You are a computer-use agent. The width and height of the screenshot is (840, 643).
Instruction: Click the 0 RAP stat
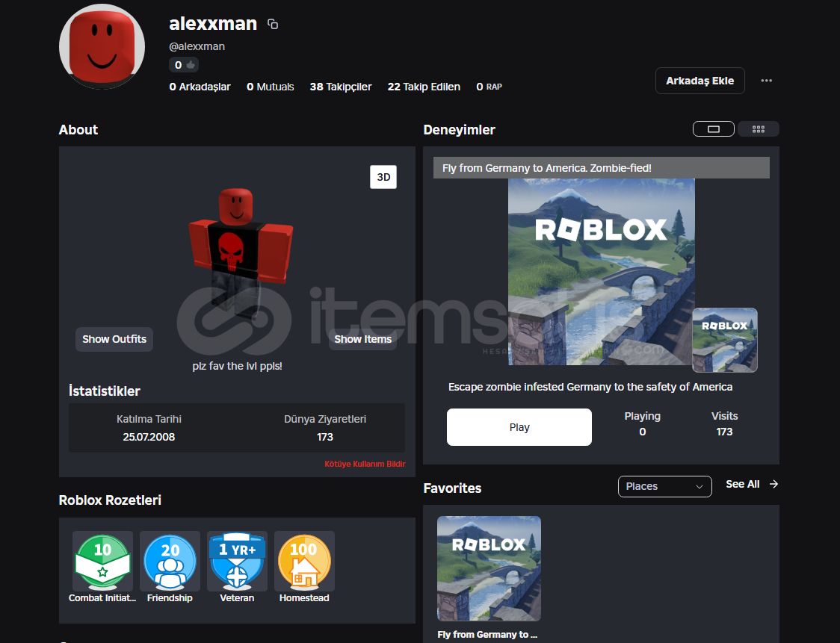489,87
